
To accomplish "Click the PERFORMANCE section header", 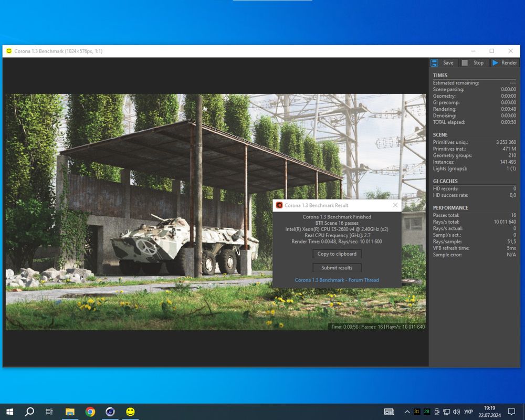I will [450, 208].
